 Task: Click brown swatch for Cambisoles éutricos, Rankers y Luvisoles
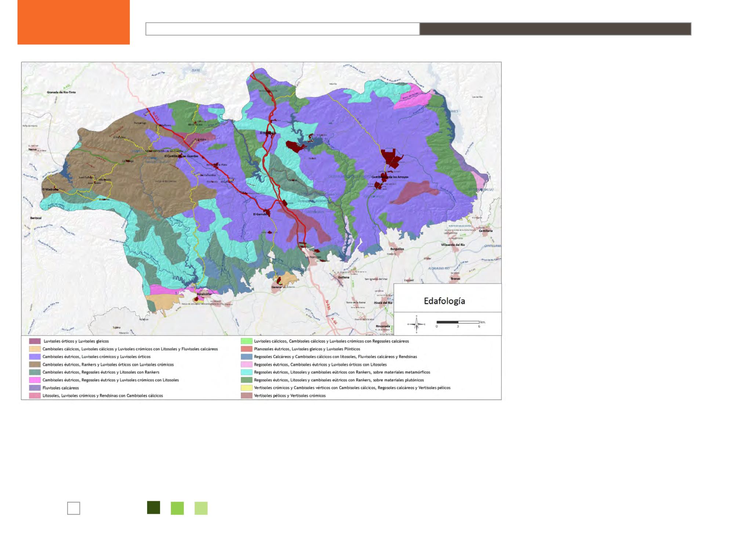[x=35, y=365]
